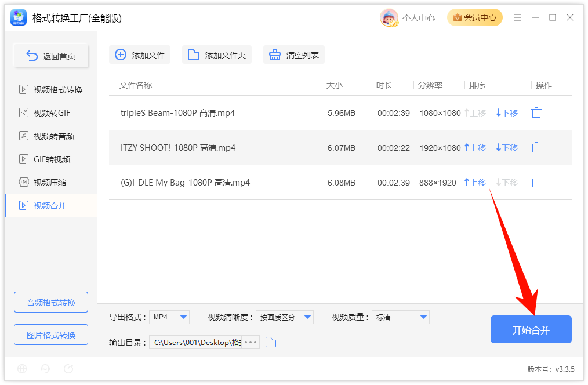This screenshot has height=385, width=588.
Task: Delete ITZY SHOOT! file with trash icon
Action: [x=536, y=148]
